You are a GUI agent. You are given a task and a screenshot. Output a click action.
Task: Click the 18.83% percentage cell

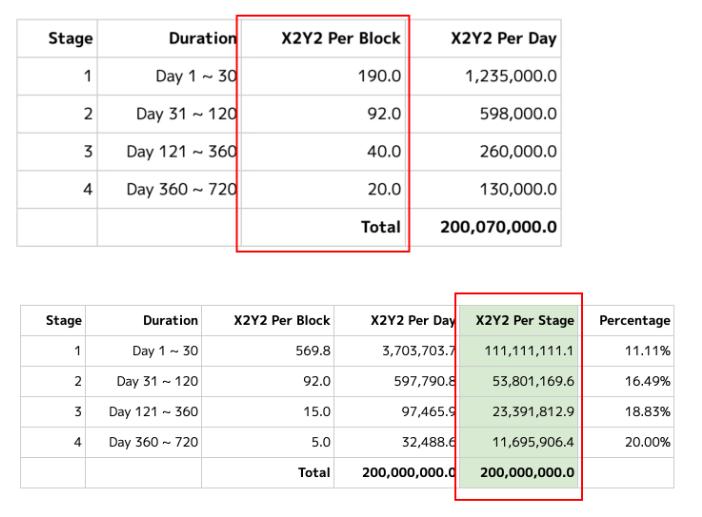pyautogui.click(x=647, y=411)
